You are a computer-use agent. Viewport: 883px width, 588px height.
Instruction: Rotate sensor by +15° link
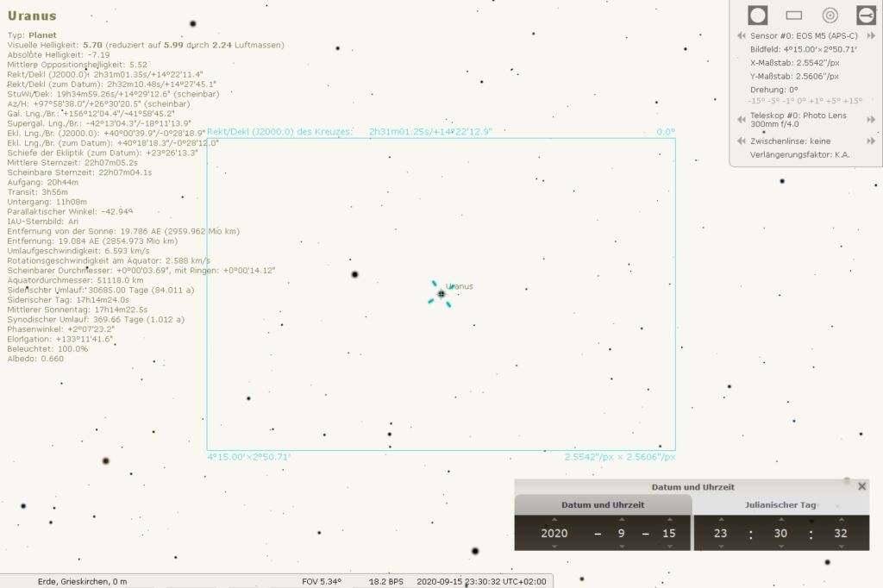click(x=853, y=101)
